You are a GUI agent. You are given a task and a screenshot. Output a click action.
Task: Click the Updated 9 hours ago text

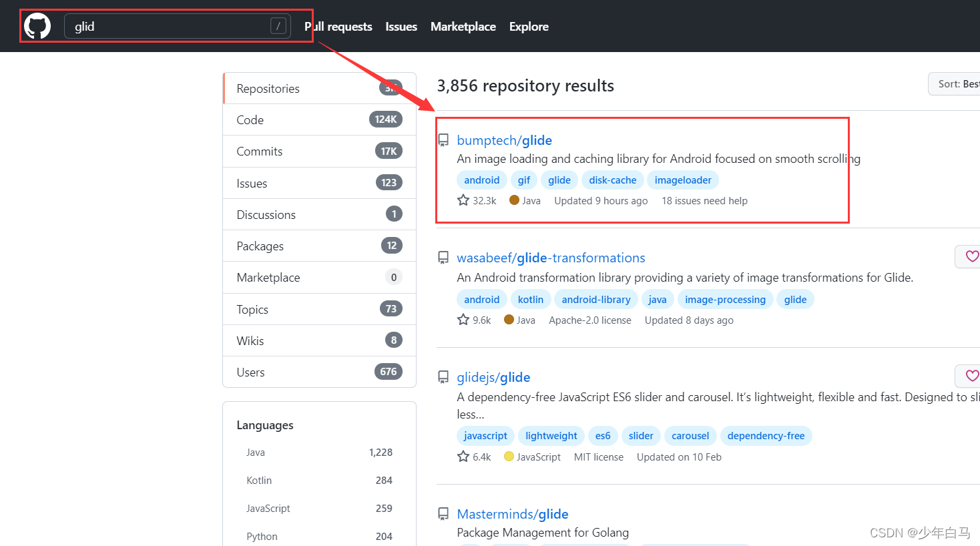click(601, 201)
